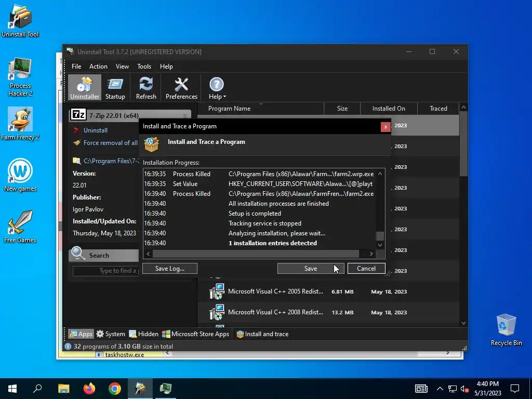
Task: Click the log scroll up arrow
Action: [380, 174]
